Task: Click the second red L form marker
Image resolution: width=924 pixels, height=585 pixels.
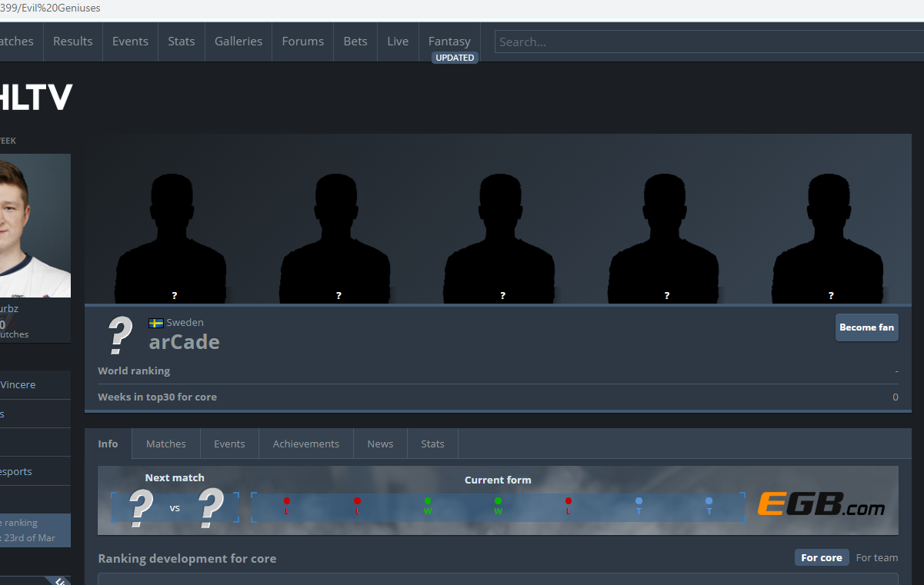Action: 357,505
